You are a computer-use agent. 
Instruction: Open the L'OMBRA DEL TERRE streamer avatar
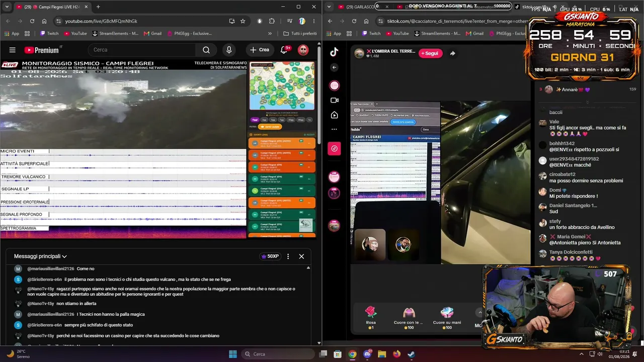pyautogui.click(x=359, y=53)
